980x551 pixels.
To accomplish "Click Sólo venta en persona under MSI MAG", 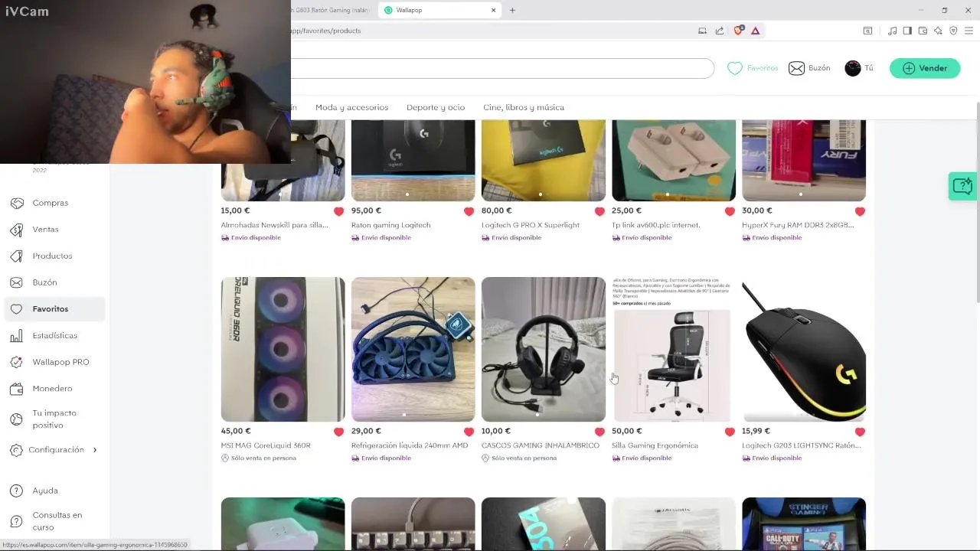I will pos(263,458).
